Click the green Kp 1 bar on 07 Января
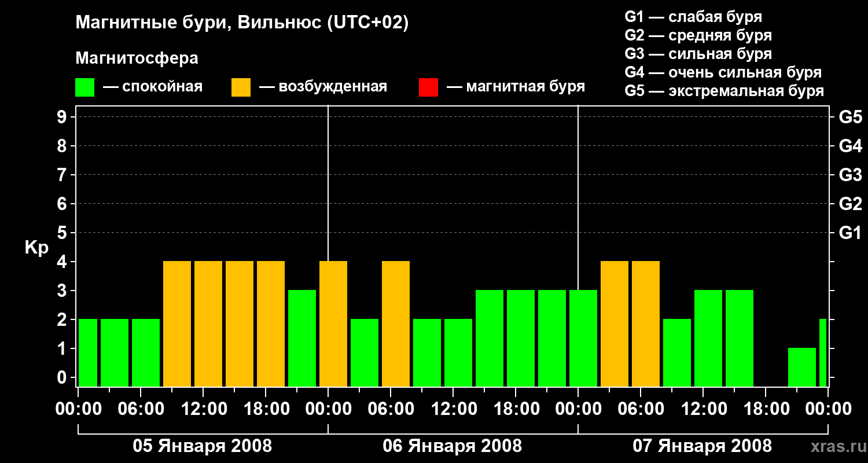The height and width of the screenshot is (463, 868). tap(802, 367)
